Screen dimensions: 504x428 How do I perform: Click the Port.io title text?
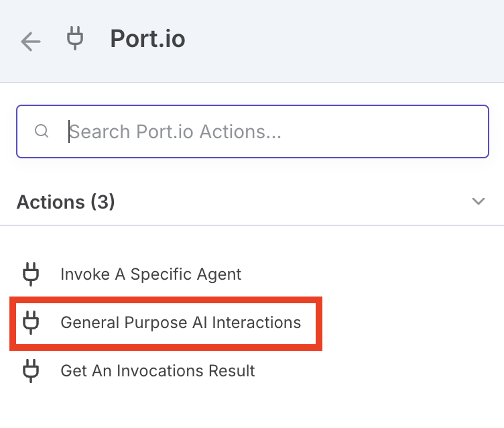(x=147, y=39)
